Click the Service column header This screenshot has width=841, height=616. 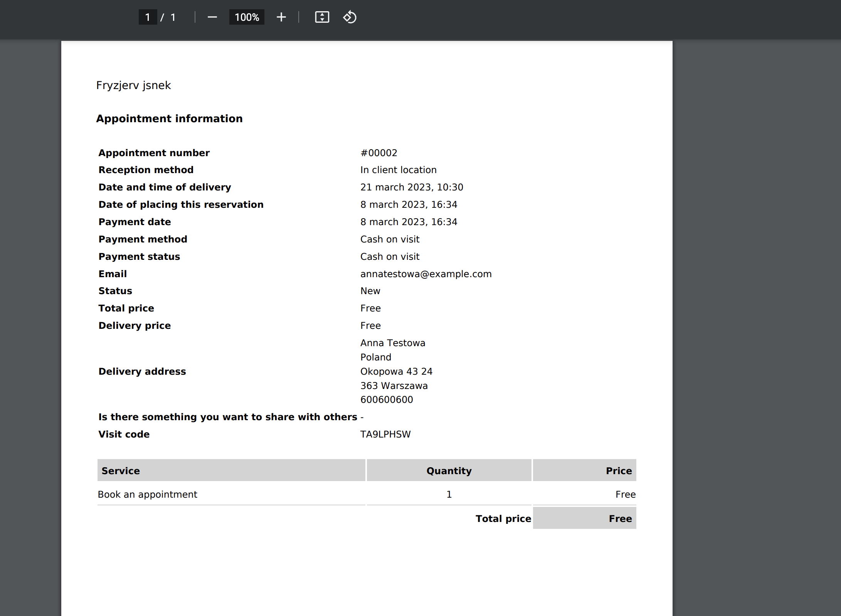pos(121,471)
